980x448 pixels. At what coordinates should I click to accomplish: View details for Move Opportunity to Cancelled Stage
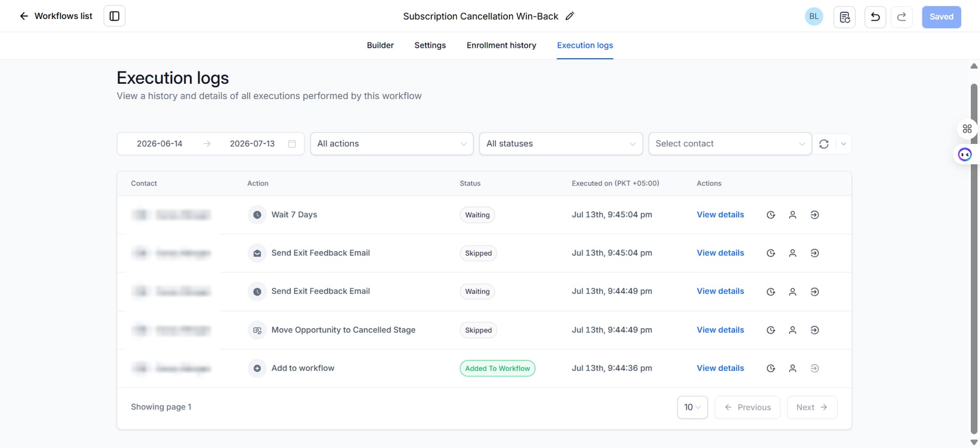[x=720, y=330]
